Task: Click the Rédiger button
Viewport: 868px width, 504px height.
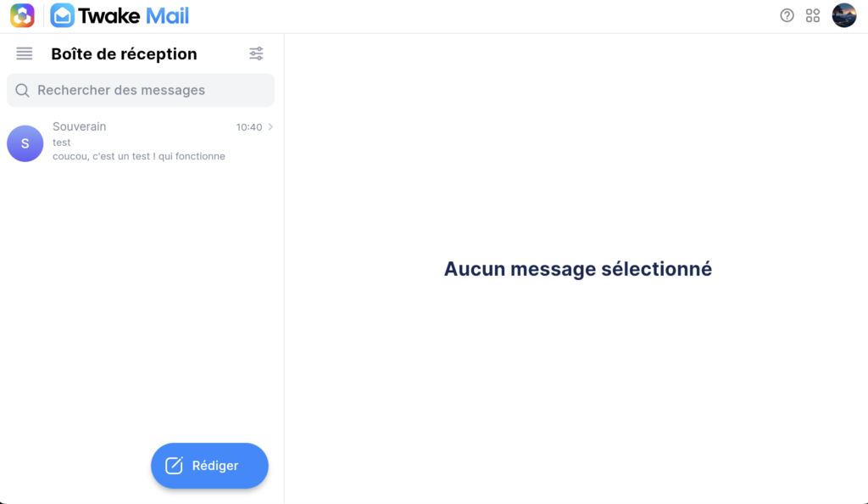Action: [209, 465]
